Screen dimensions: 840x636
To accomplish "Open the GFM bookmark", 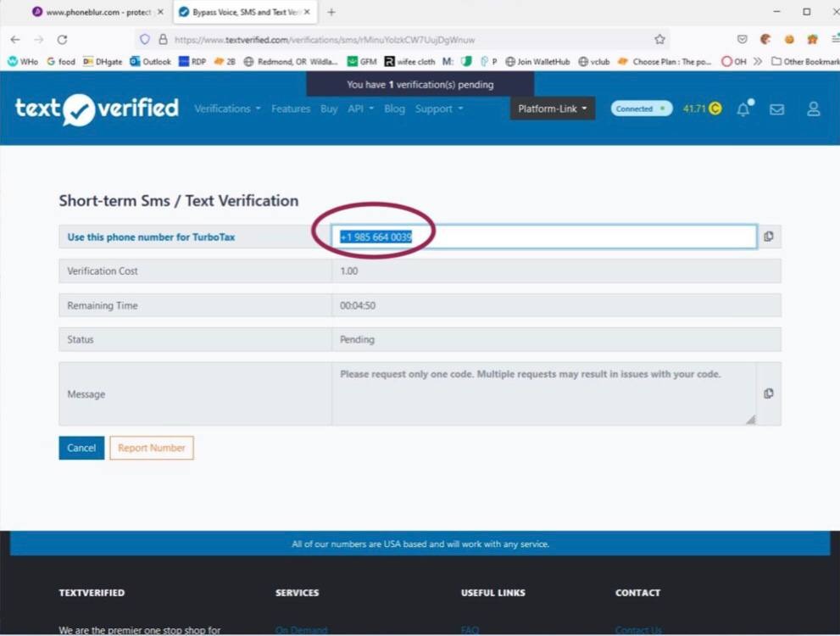I will 362,62.
